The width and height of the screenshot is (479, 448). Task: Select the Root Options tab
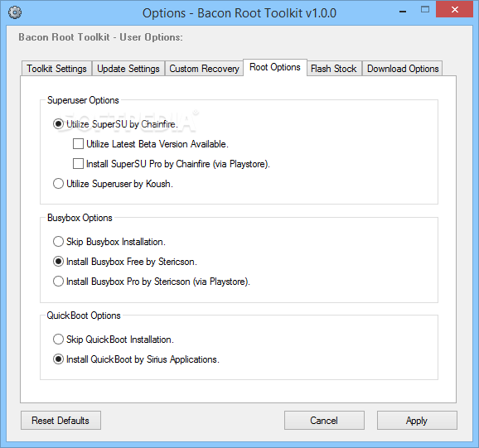tap(275, 67)
